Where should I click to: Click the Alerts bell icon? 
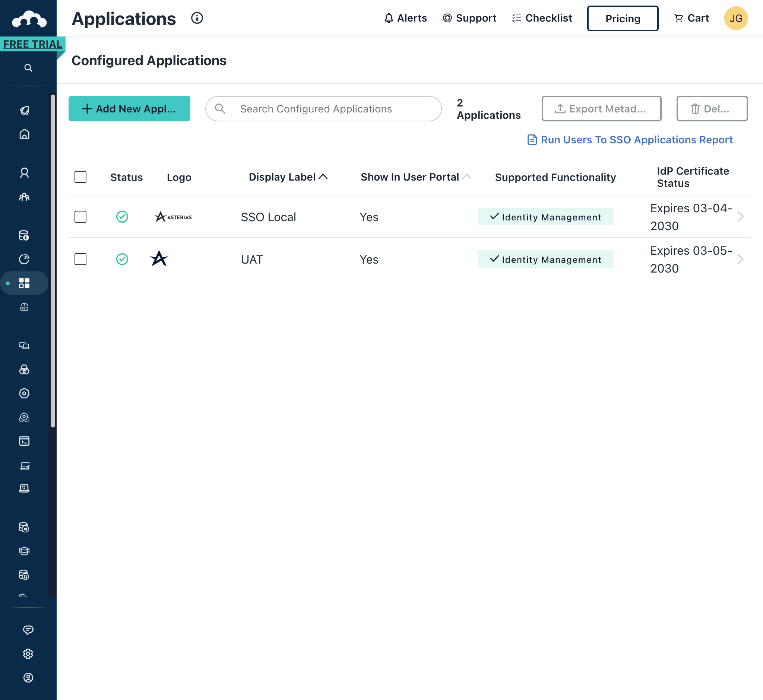tap(389, 18)
